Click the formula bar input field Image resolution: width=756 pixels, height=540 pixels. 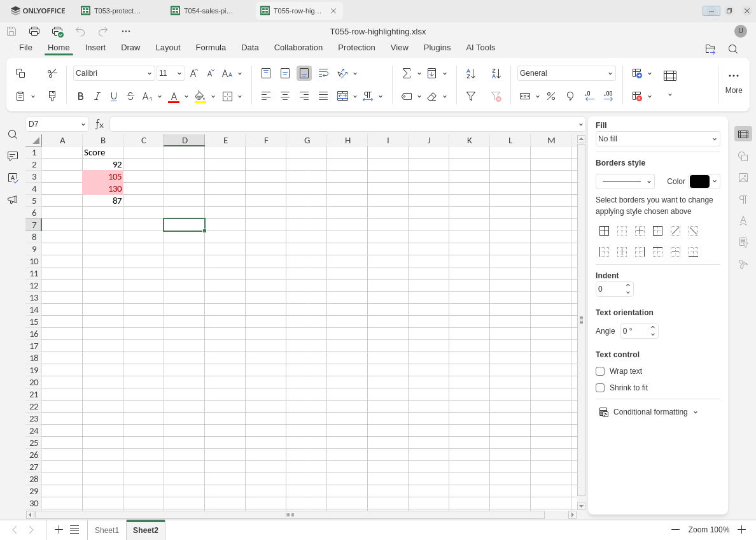tap(342, 125)
